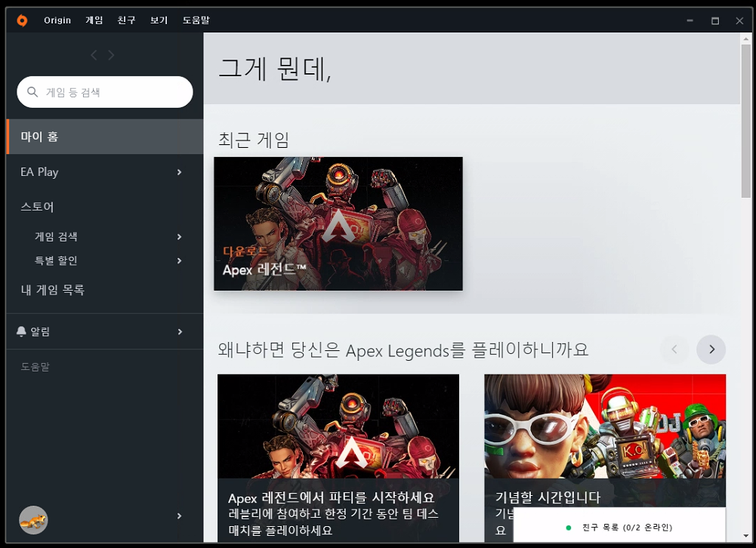Focus the 게임 등 검색 search field
756x548 pixels.
[x=105, y=92]
